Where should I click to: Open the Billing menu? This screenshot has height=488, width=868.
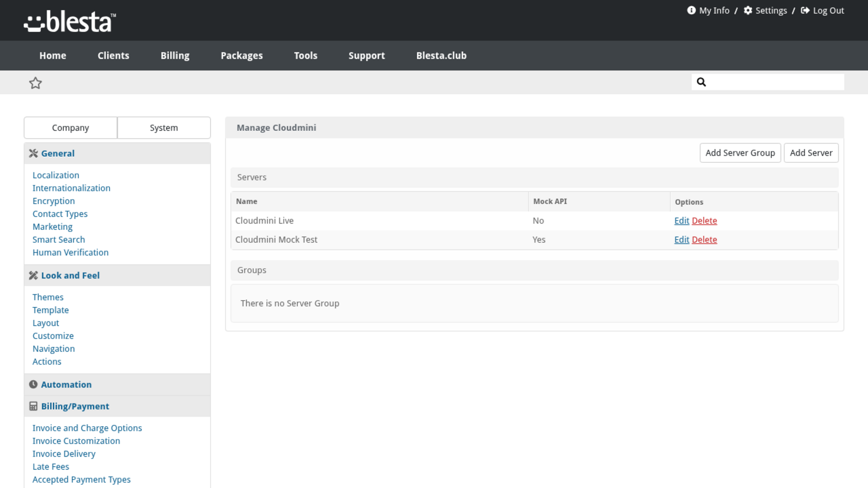[x=175, y=56]
